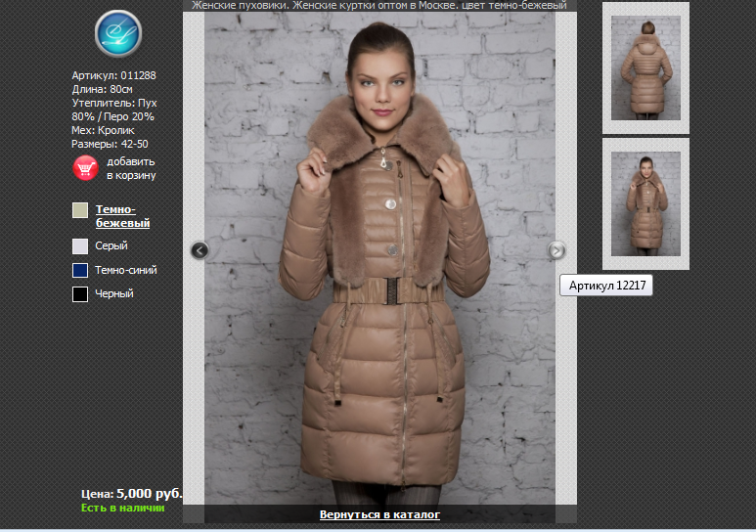Choose the 'Черный' color label
Viewport: 756px width, 532px height.
(x=114, y=293)
